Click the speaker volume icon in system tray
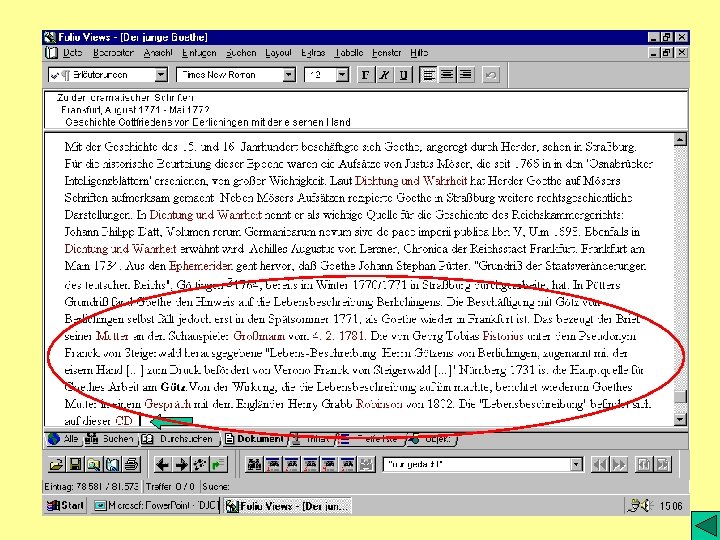The width and height of the screenshot is (720, 540). (647, 506)
